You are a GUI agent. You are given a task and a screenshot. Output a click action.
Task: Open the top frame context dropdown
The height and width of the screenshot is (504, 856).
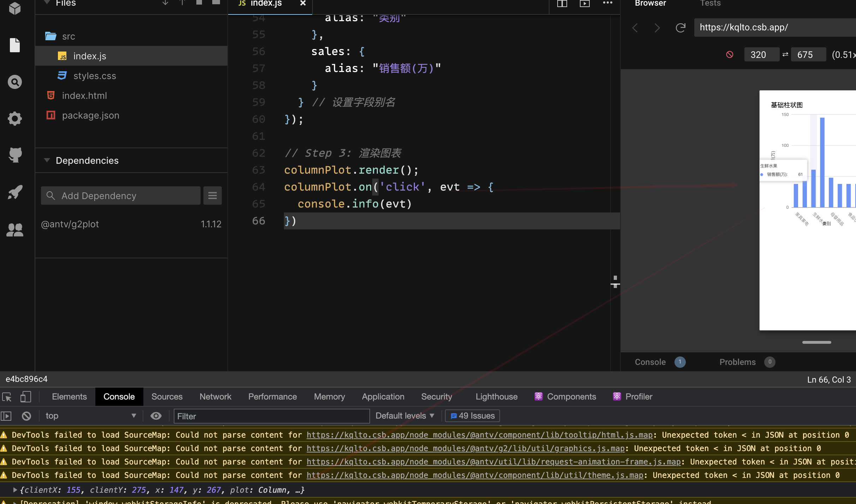tap(90, 415)
